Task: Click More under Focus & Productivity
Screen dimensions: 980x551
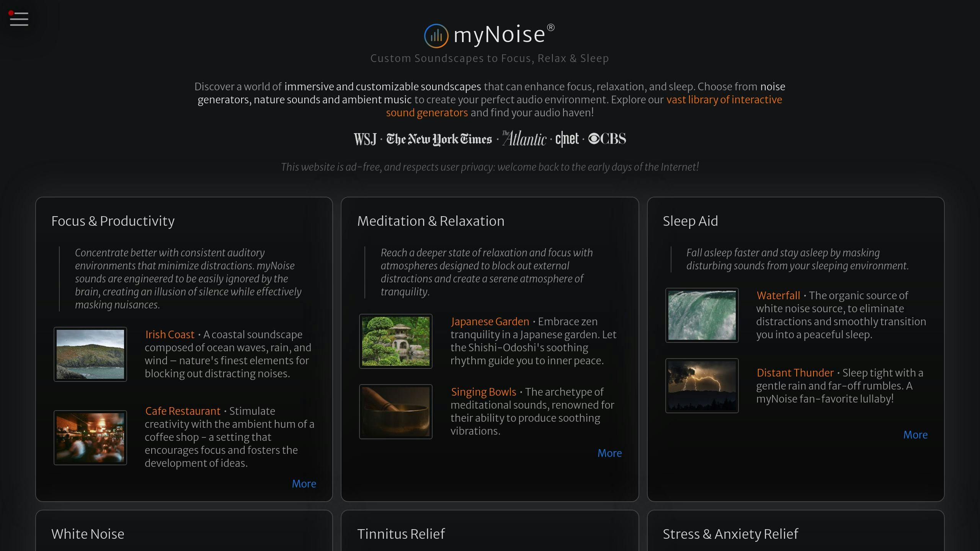Action: pos(304,484)
